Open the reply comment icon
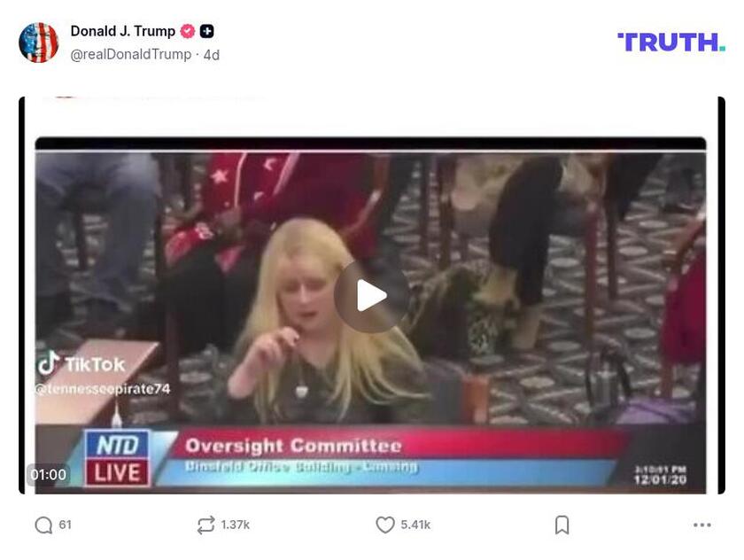Image resolution: width=744 pixels, height=560 pixels. 43,525
